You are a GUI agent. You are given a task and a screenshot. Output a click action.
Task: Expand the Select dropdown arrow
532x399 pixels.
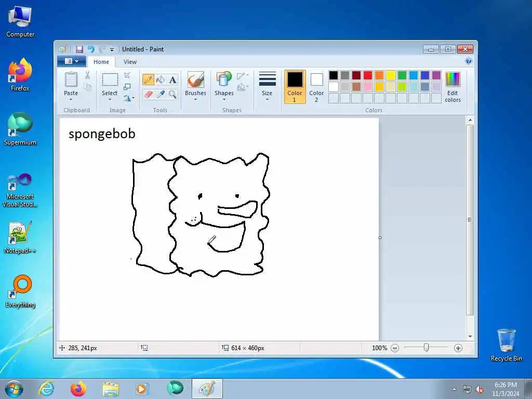coord(110,100)
